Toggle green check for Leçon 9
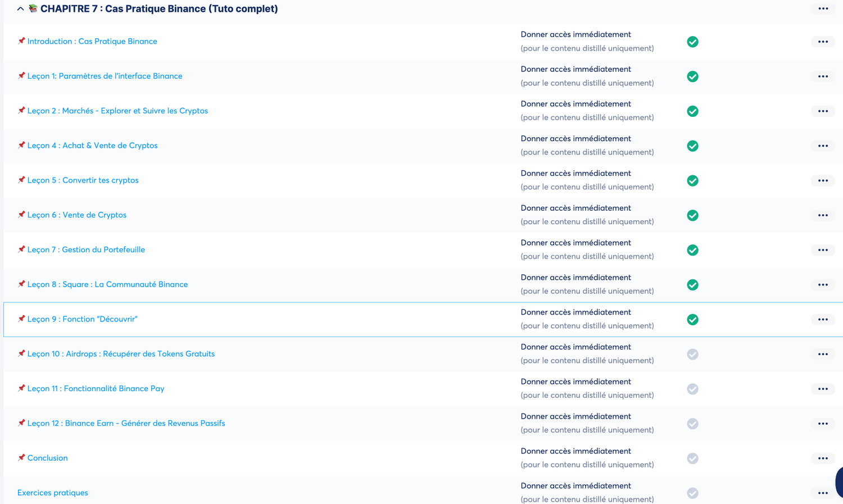This screenshot has width=843, height=504. click(x=693, y=320)
